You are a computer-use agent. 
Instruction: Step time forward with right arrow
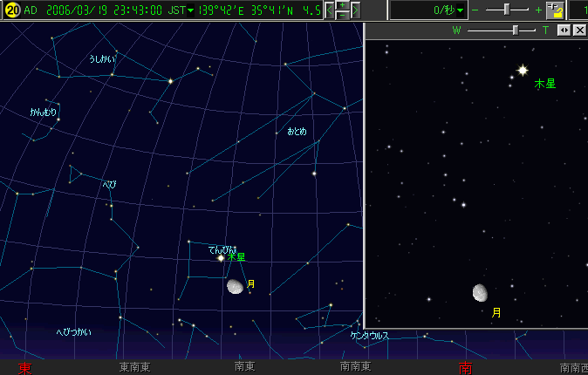click(x=355, y=10)
